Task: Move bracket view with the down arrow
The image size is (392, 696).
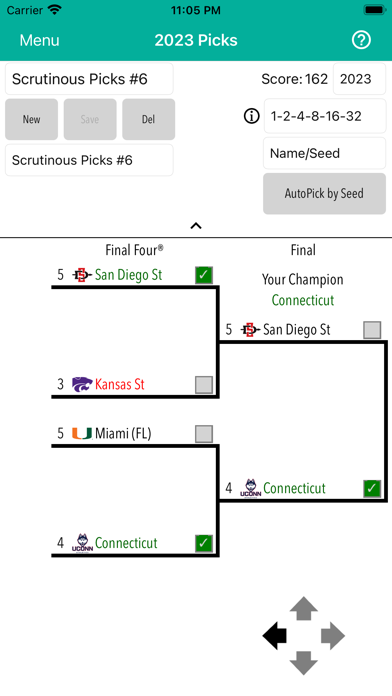Action: (x=304, y=663)
